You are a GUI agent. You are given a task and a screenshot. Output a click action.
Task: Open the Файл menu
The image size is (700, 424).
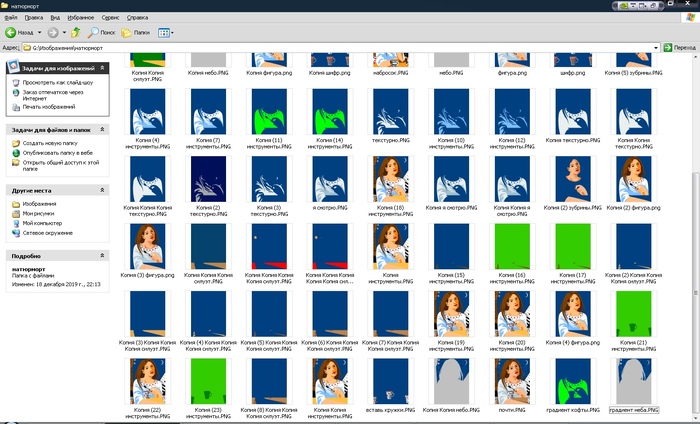9,17
